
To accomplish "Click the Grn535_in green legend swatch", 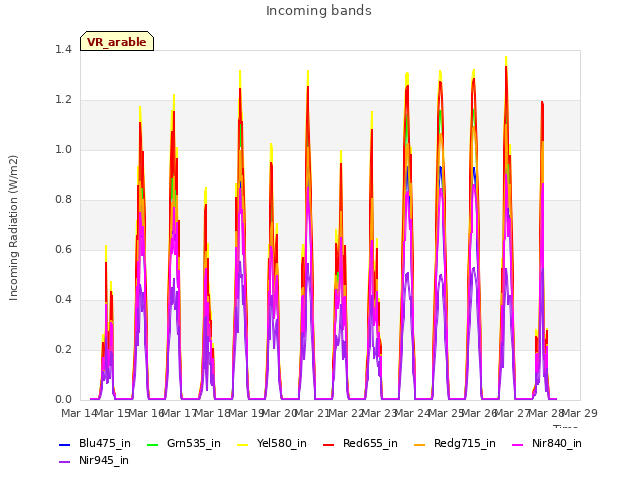I will 152,444.
